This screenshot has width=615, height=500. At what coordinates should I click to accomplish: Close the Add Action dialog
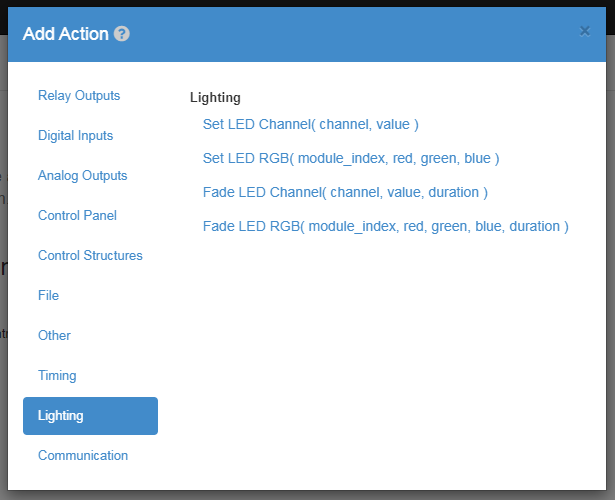[x=584, y=31]
